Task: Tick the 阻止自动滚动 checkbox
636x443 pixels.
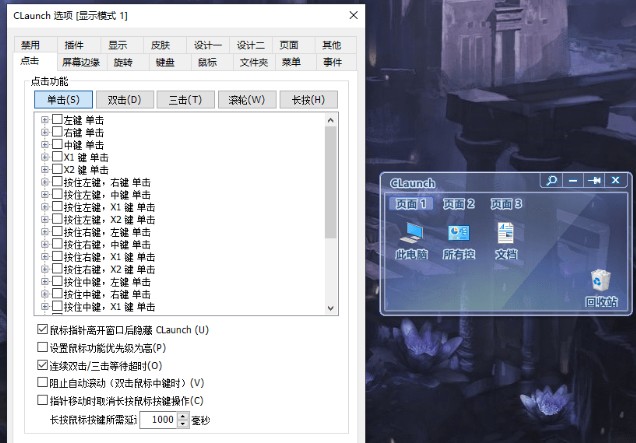Action: pos(42,383)
